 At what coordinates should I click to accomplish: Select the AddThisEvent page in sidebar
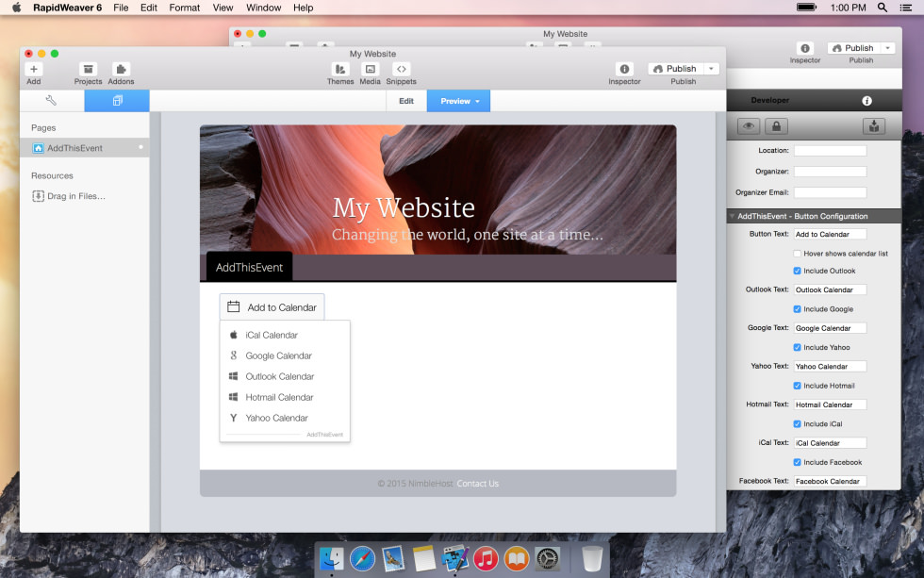coord(84,148)
